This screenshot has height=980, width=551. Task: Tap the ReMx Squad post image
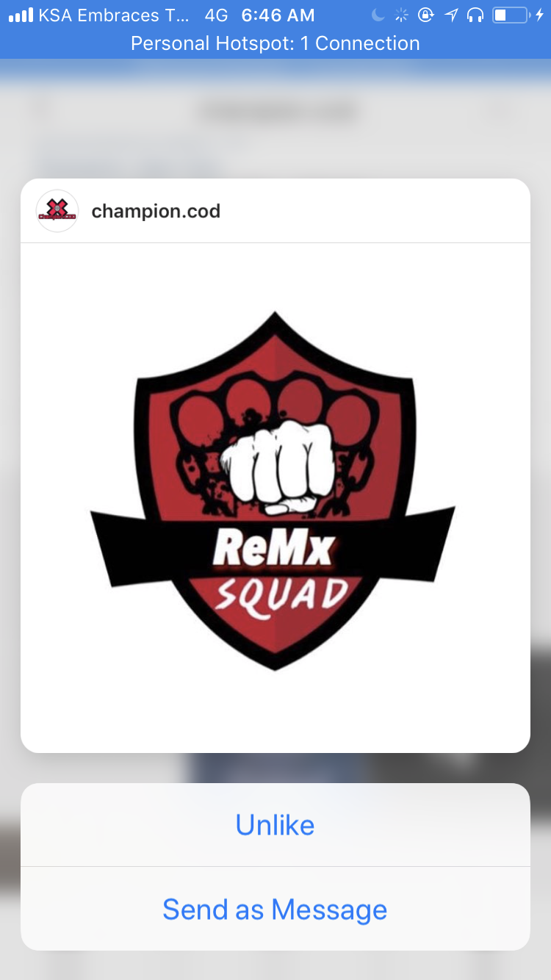coord(275,497)
